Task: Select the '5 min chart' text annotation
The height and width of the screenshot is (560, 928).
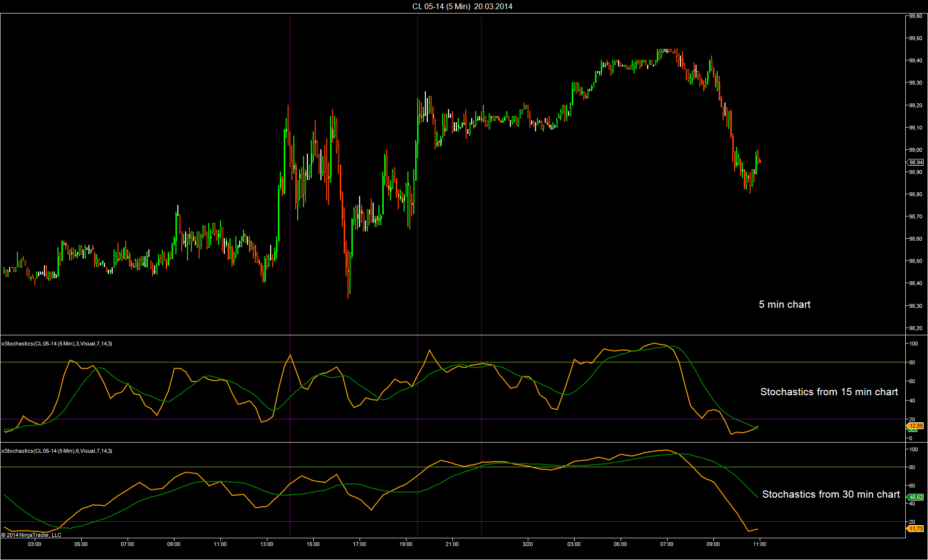Action: point(784,304)
